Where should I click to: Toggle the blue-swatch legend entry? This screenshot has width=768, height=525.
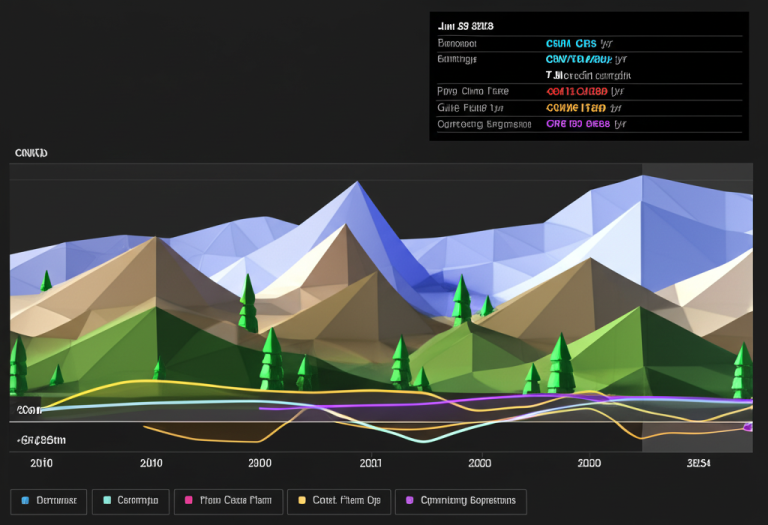(x=48, y=501)
